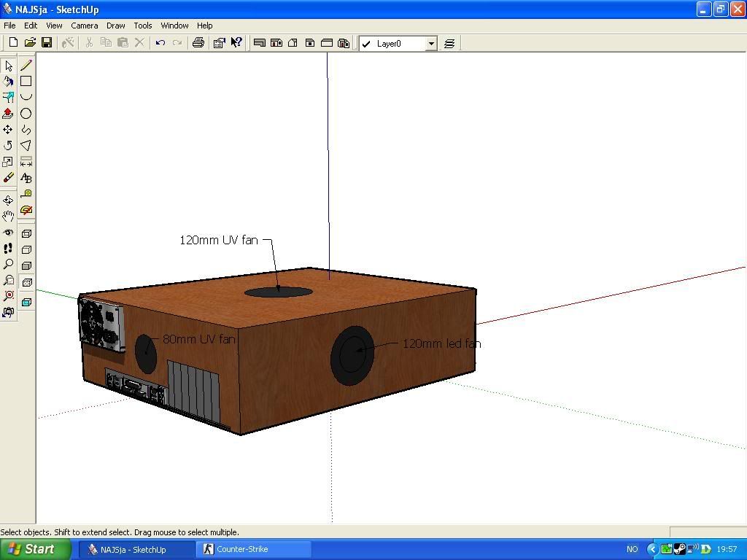Open the Layer Manager icon beside Layer0
This screenshot has width=747, height=560.
(449, 44)
